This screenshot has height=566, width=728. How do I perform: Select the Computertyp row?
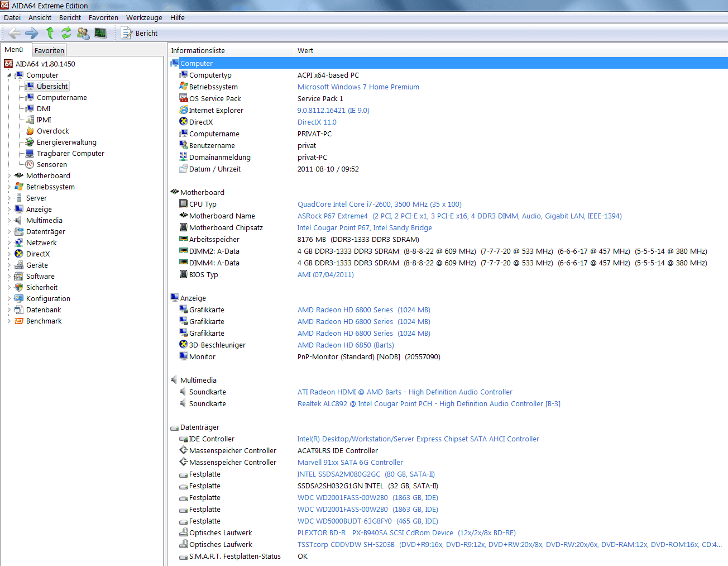click(x=448, y=75)
